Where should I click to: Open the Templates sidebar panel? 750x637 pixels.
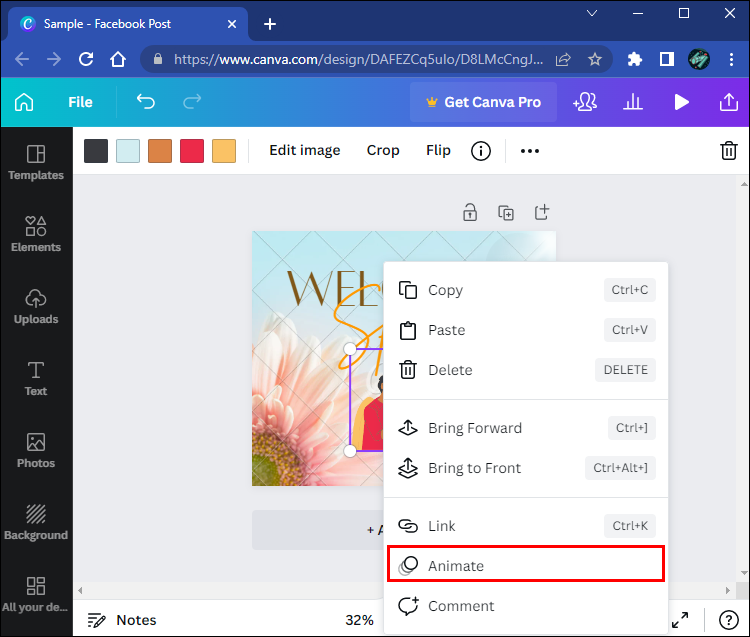(x=36, y=163)
